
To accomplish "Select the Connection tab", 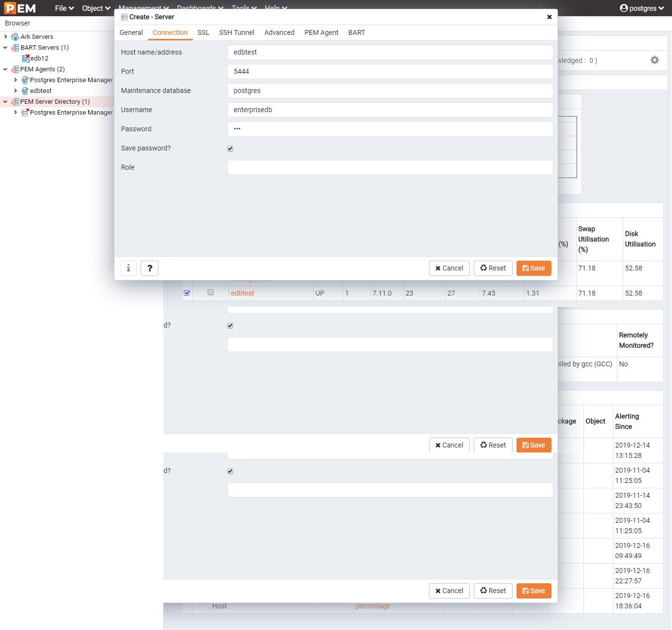I will click(170, 32).
